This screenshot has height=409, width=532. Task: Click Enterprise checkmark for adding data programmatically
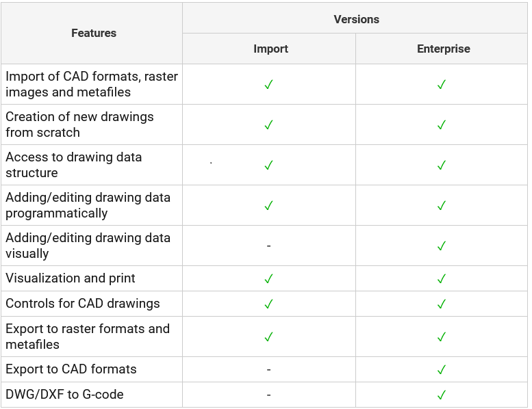click(x=442, y=206)
